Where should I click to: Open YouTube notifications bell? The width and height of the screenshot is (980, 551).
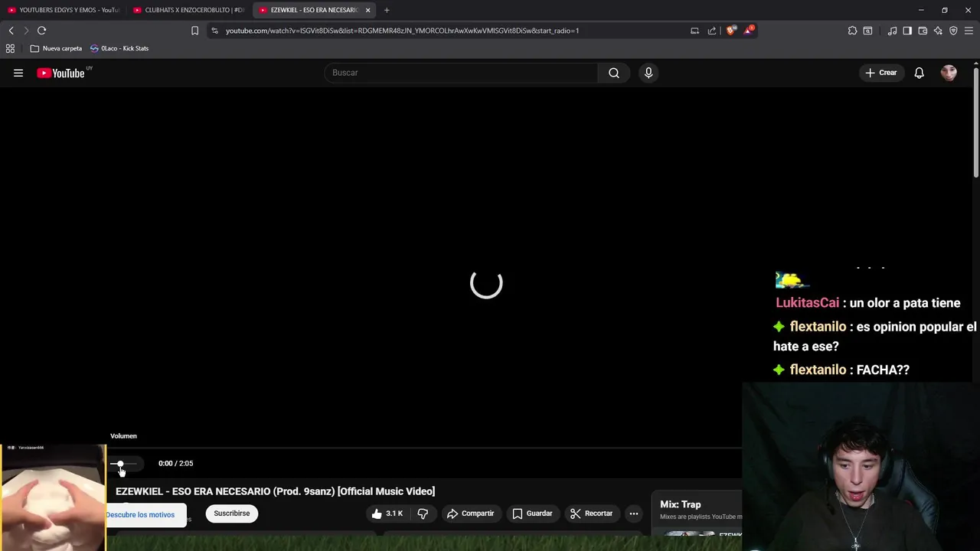point(919,73)
